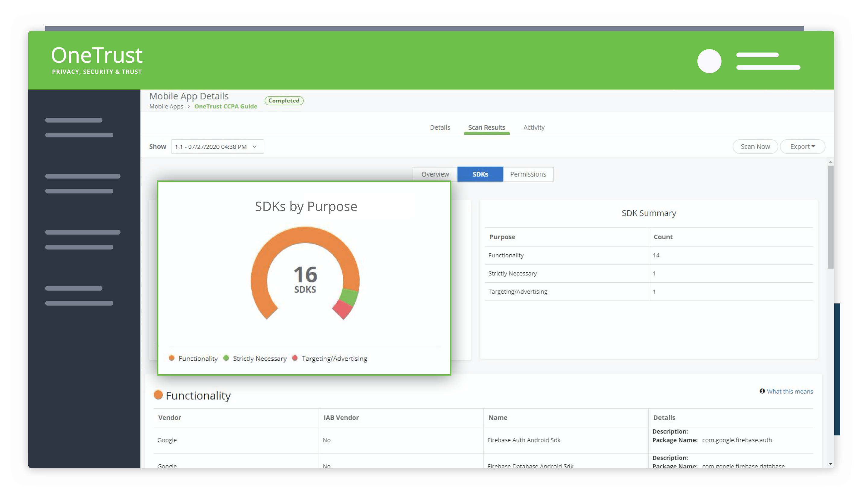Click the orange circle beside Functionality heading
Viewport: 868px width, 496px height.
(x=158, y=395)
